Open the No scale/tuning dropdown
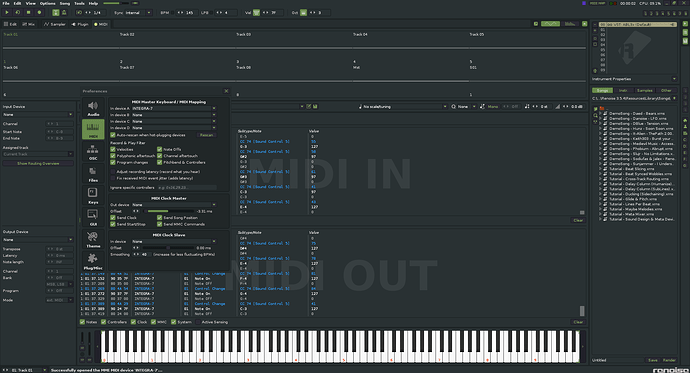Viewport: 690px width, 373px height. 403,106
